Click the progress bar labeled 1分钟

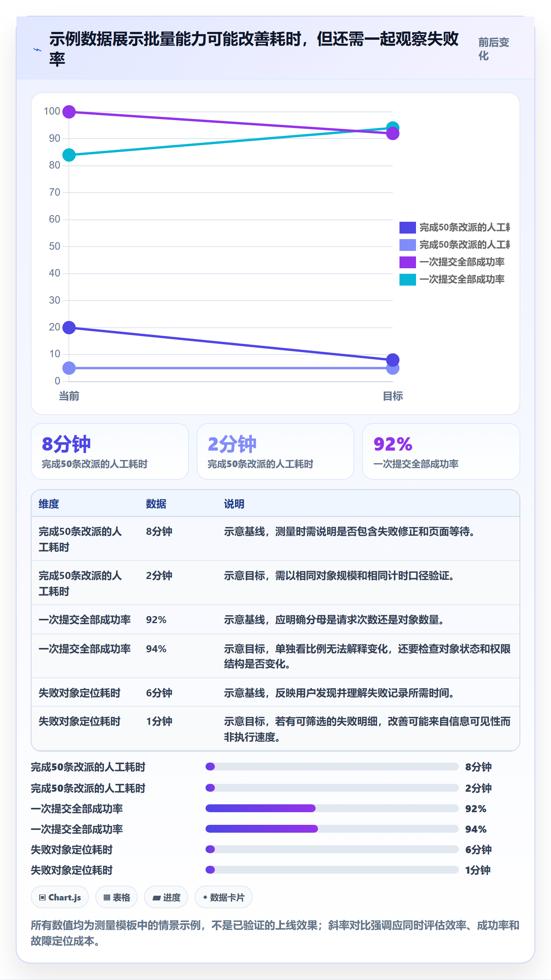pyautogui.click(x=332, y=870)
